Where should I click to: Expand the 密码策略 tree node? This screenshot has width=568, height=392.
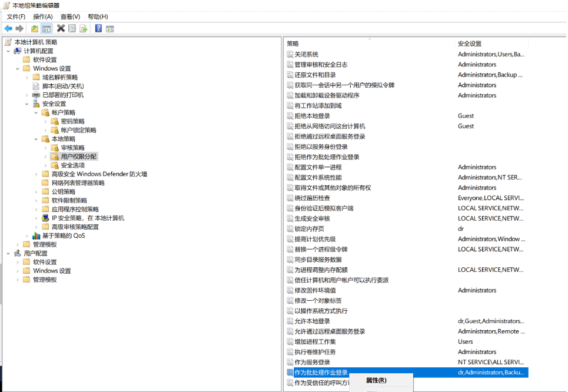(46, 121)
